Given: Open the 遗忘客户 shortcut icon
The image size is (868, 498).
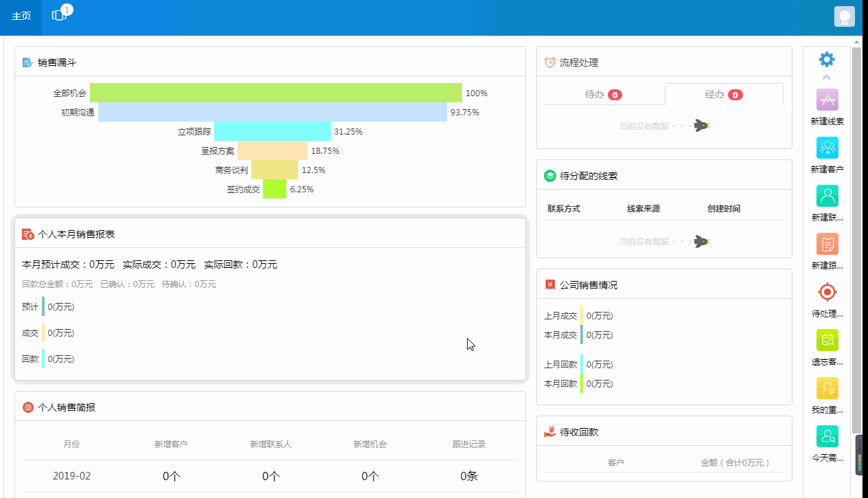Looking at the screenshot, I should pos(827,341).
